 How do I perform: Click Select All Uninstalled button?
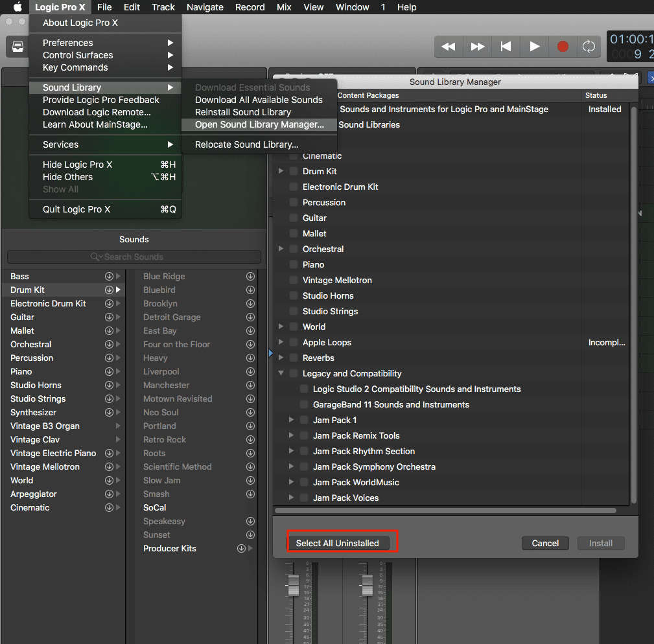pyautogui.click(x=338, y=543)
